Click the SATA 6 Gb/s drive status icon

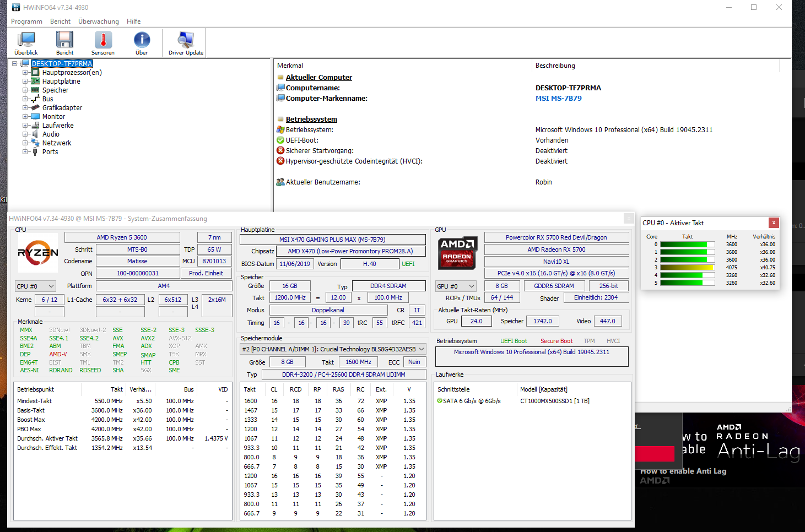[440, 401]
